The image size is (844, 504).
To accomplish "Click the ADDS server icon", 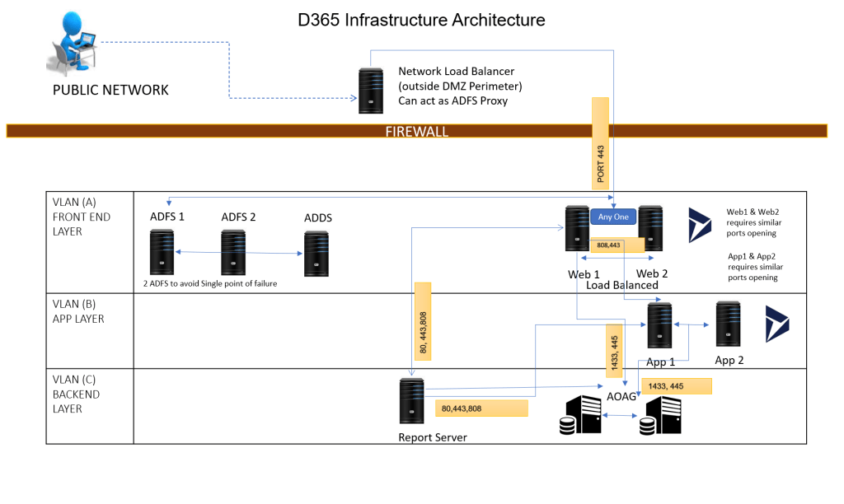I will (316, 252).
